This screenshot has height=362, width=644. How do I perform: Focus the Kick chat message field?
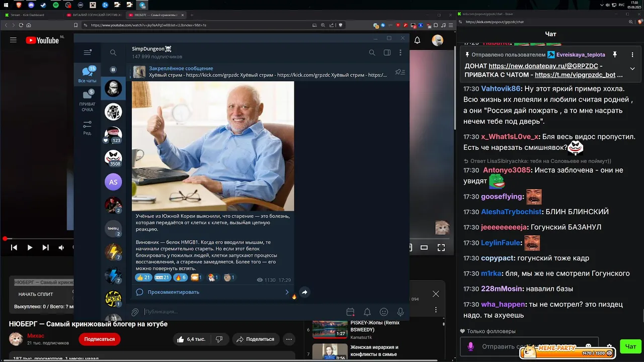point(528,346)
